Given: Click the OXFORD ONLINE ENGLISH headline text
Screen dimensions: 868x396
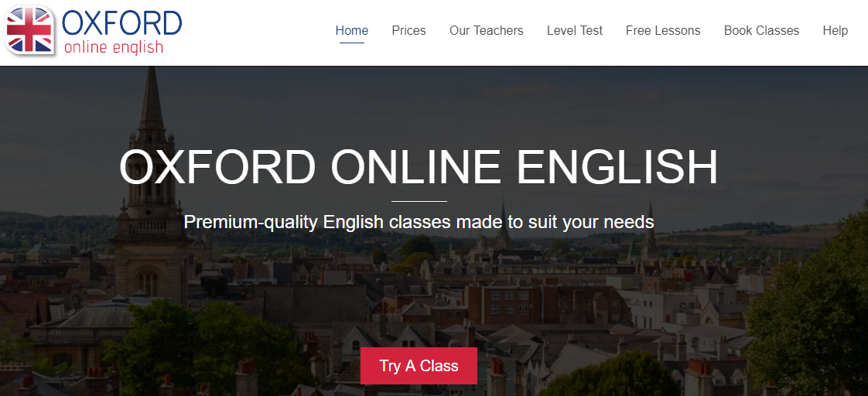Looking at the screenshot, I should click(x=419, y=167).
